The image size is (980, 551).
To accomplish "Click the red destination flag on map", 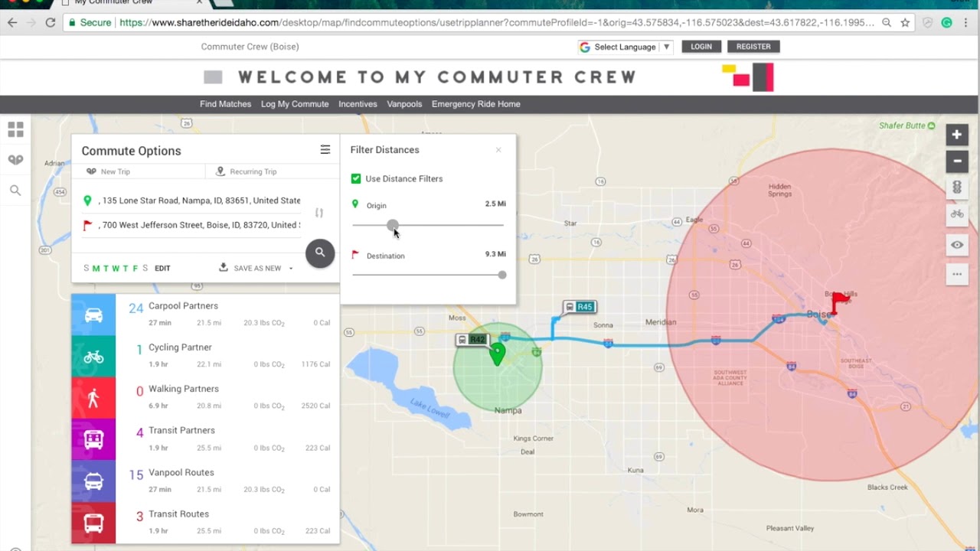I will [x=840, y=302].
